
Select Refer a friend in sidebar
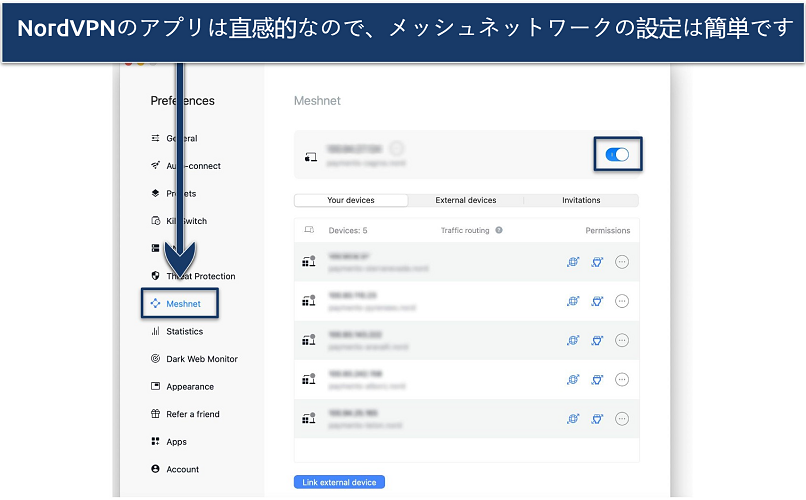click(x=193, y=414)
